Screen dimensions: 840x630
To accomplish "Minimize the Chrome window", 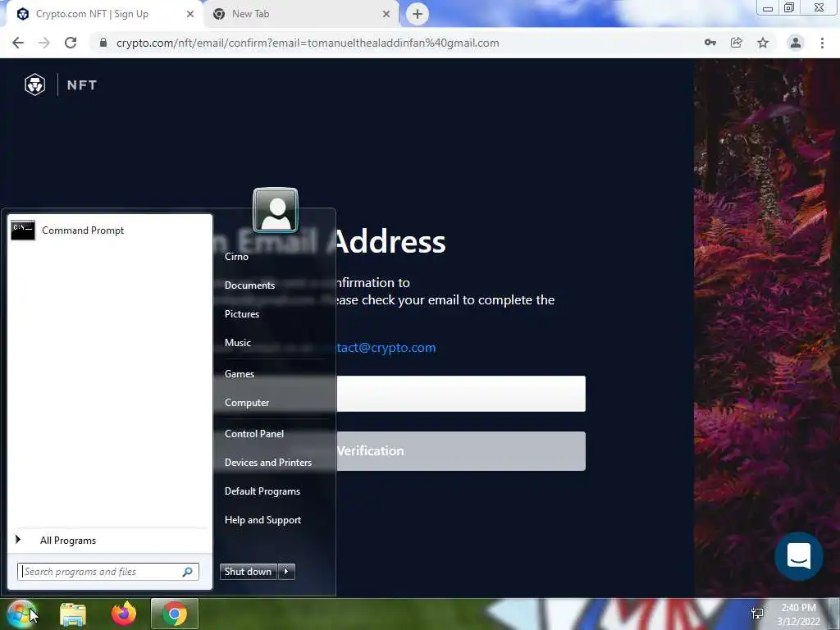I will (x=768, y=8).
